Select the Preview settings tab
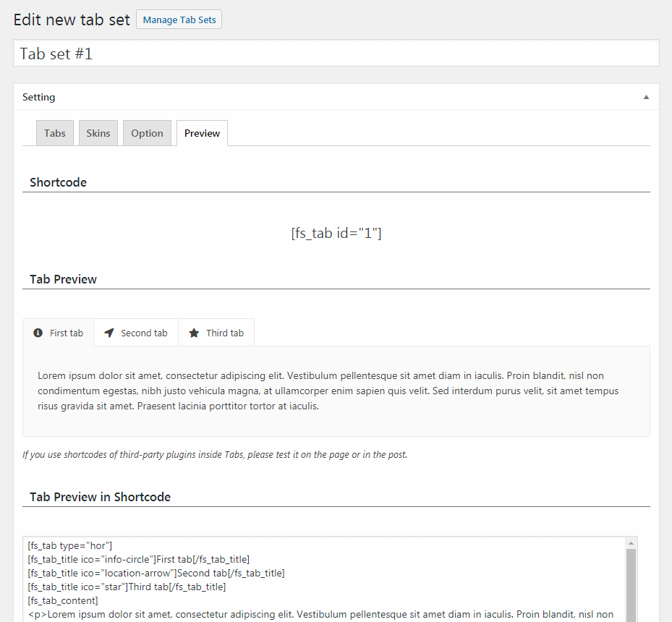This screenshot has height=622, width=672. coord(202,133)
